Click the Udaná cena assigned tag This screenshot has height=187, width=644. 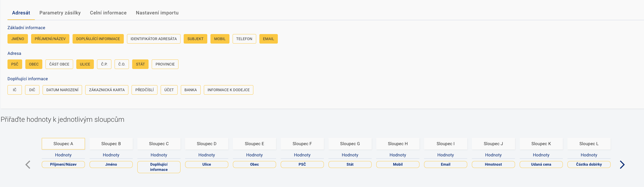coord(541,164)
